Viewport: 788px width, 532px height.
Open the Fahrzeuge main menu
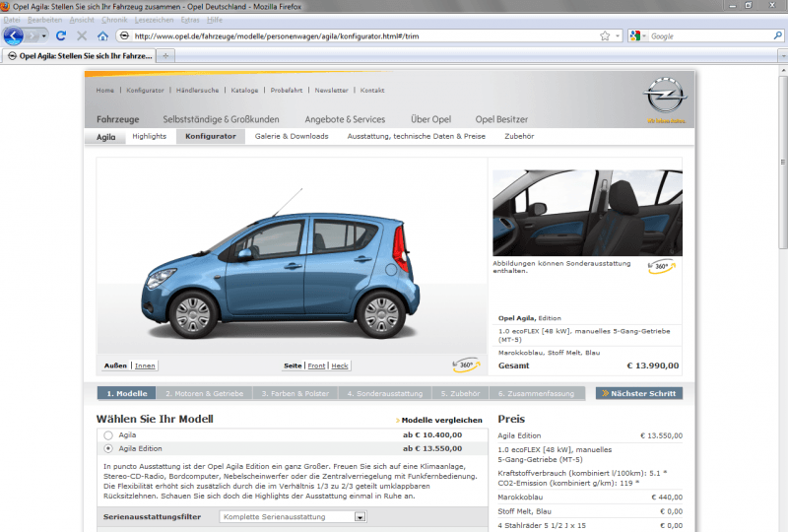click(x=118, y=119)
